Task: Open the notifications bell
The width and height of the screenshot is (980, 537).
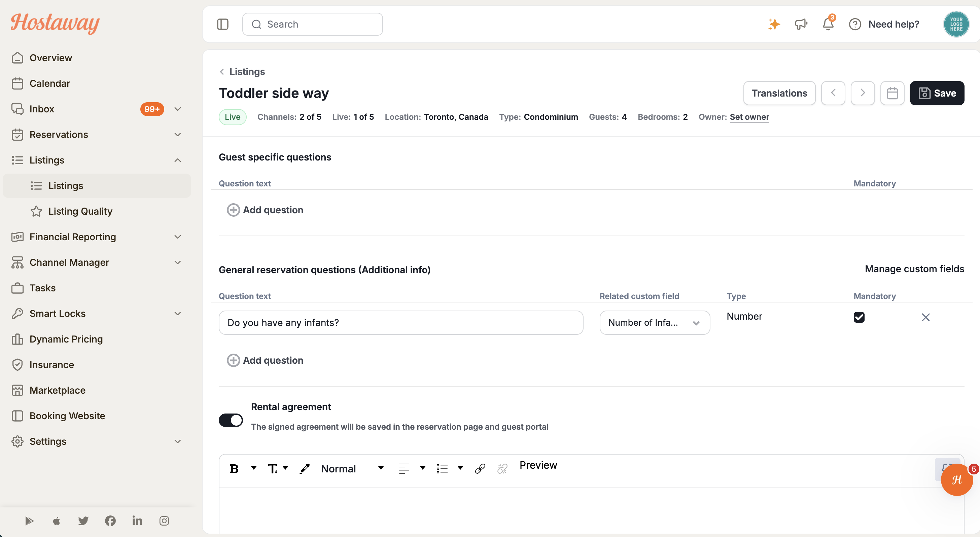Action: (x=828, y=24)
